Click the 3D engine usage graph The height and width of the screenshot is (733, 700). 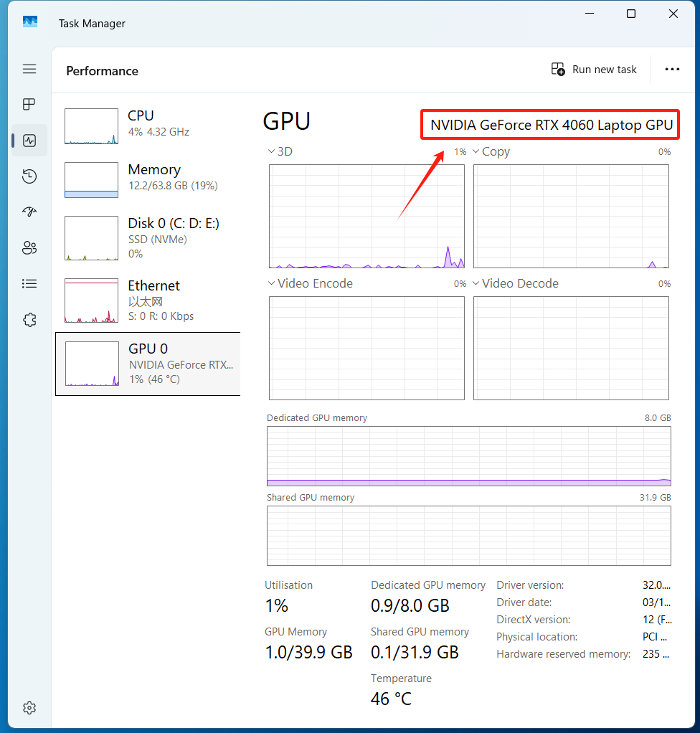point(366,216)
